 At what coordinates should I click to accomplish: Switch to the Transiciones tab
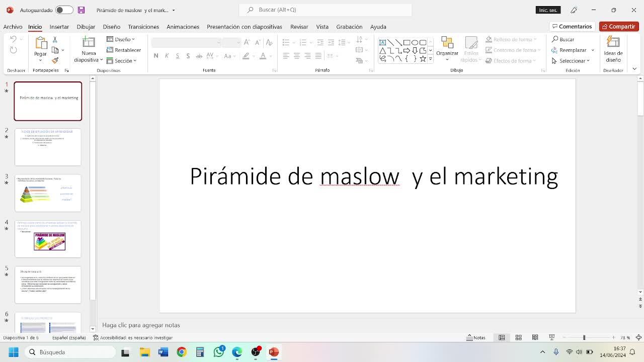point(143,27)
